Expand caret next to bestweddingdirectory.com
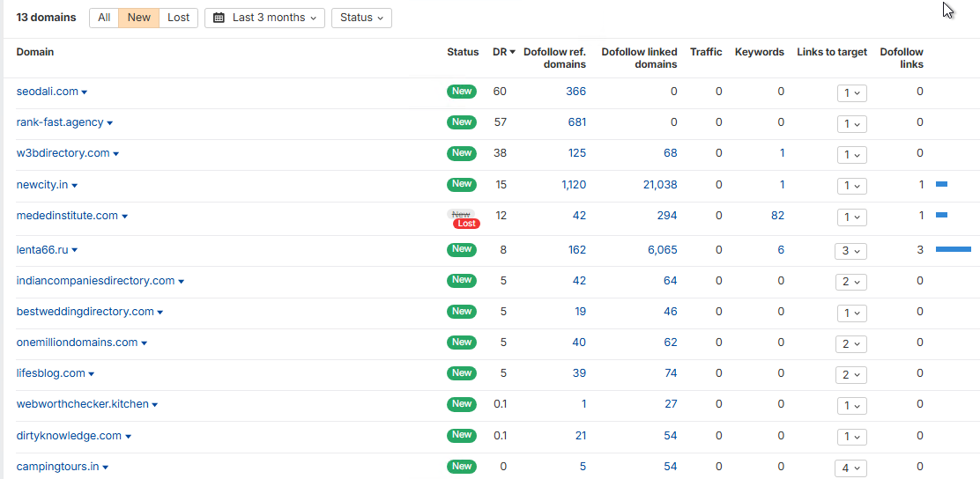Screen dimensions: 980x479 click(x=160, y=313)
